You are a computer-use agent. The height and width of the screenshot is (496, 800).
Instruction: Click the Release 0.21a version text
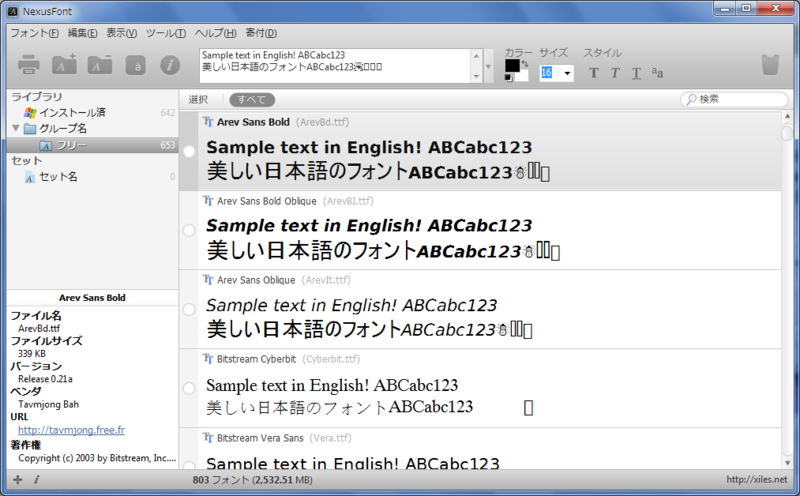coord(45,379)
